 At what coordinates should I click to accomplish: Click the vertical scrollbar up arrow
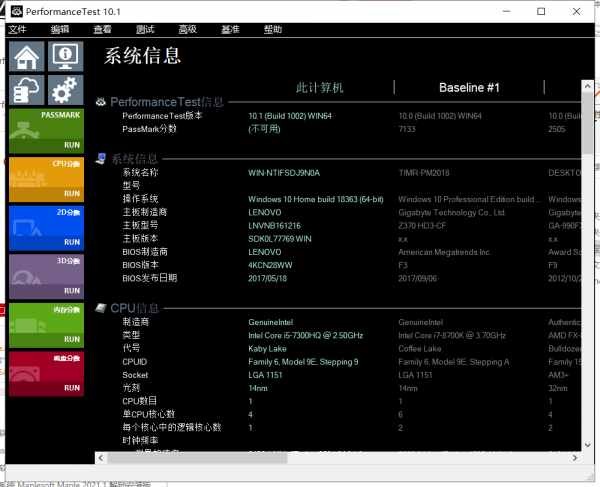[587, 86]
